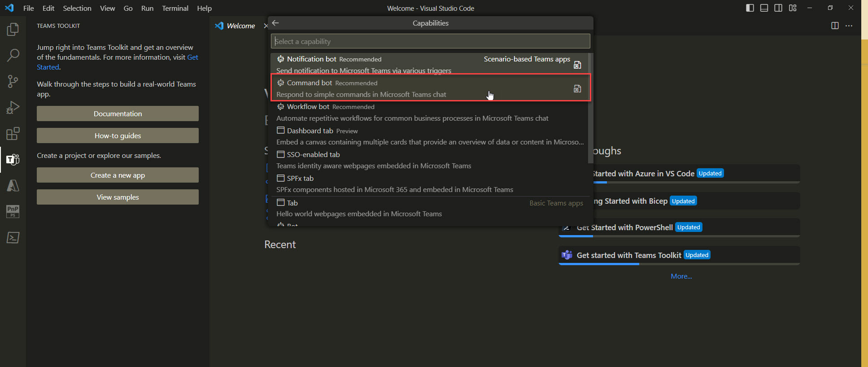This screenshot has width=868, height=367.
Task: Click the How-to guides button
Action: pyautogui.click(x=118, y=135)
